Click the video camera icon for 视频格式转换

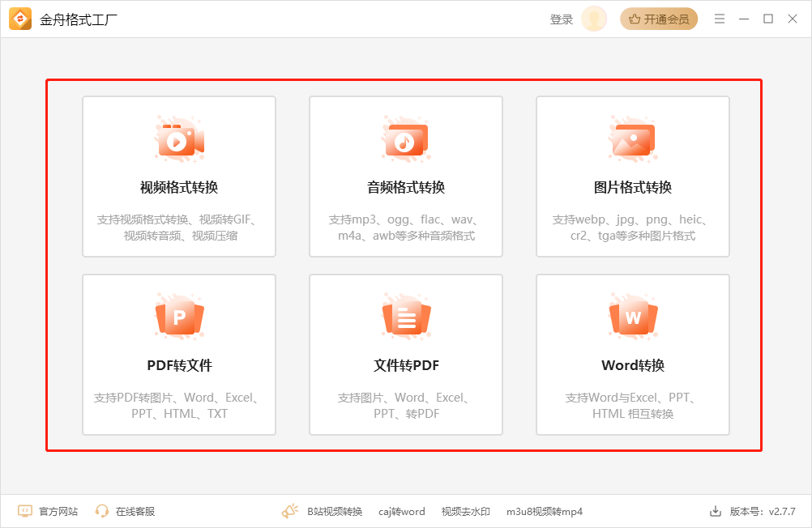179,140
